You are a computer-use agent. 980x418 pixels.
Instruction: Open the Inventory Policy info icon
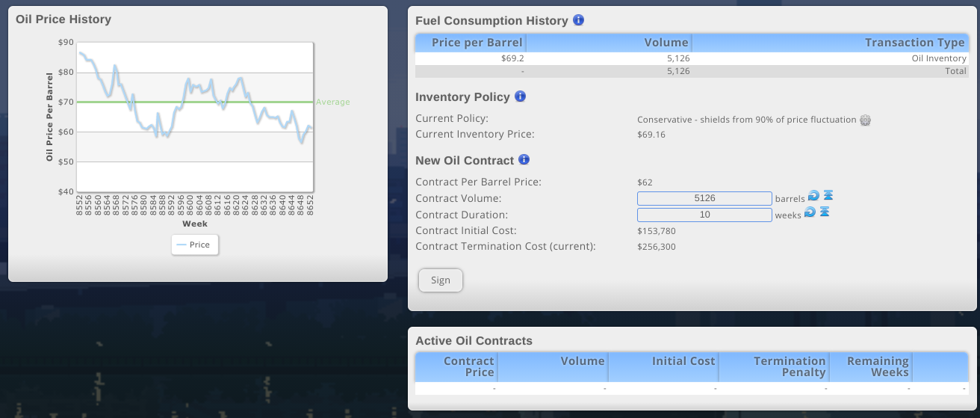click(521, 96)
